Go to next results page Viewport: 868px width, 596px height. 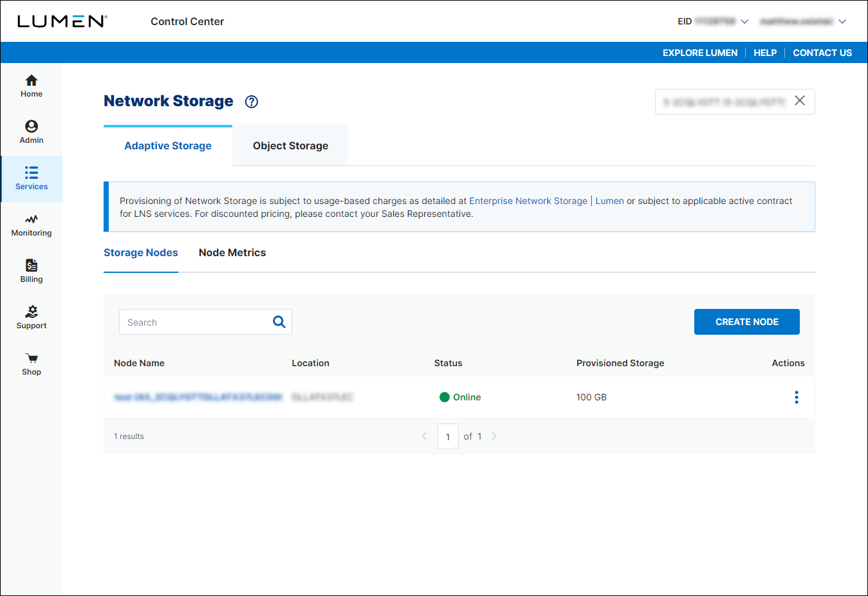point(494,436)
